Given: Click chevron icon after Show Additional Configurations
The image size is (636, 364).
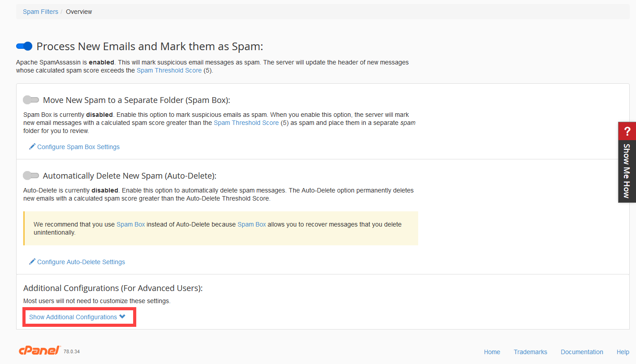Looking at the screenshot, I should [122, 317].
